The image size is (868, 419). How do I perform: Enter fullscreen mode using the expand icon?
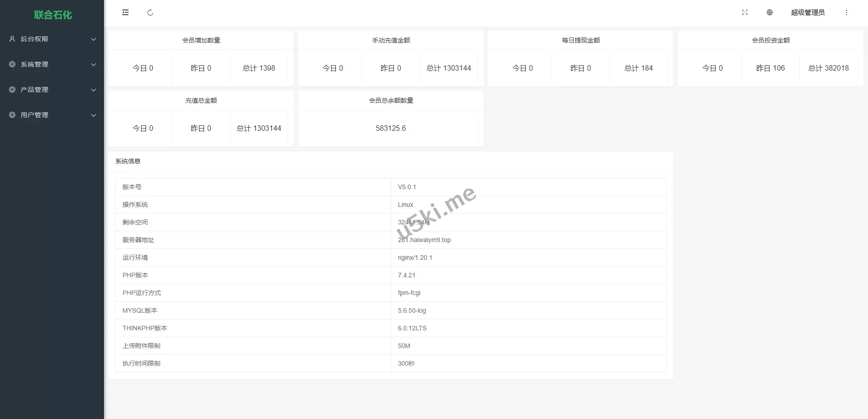click(x=745, y=13)
